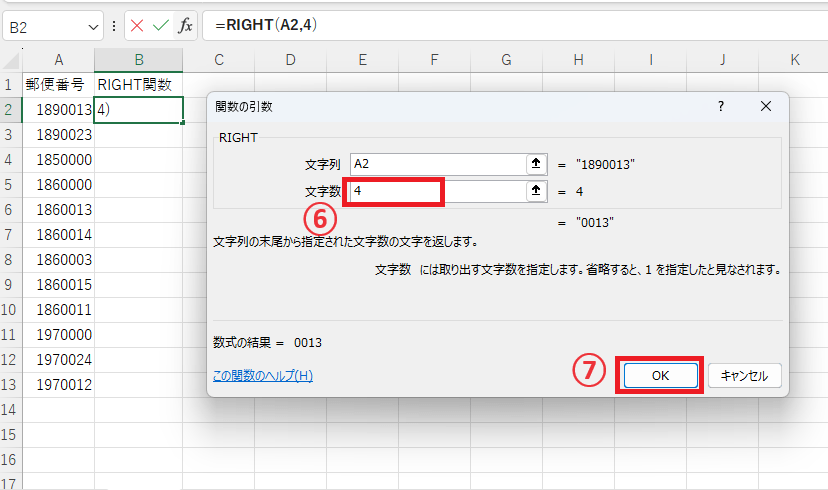This screenshot has height=490, width=828.
Task: Confirm formula with the checkmark icon
Action: 161,25
